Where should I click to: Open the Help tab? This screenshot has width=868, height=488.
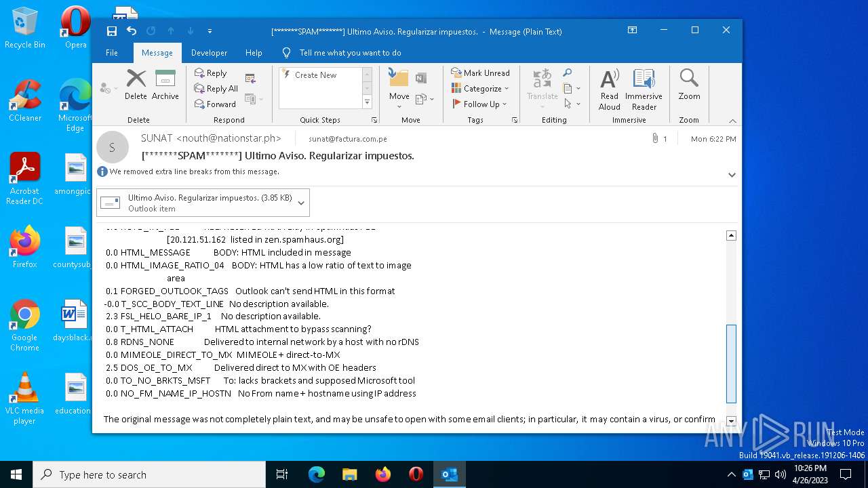tap(254, 52)
